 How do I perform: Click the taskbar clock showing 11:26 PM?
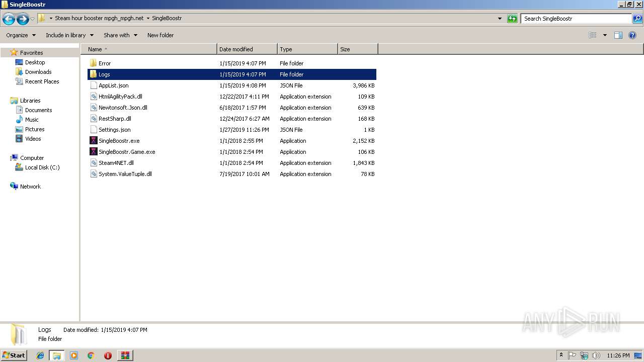click(x=618, y=355)
